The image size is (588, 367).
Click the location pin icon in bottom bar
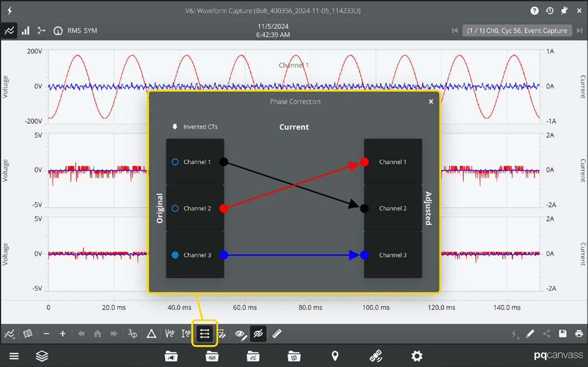coord(335,356)
